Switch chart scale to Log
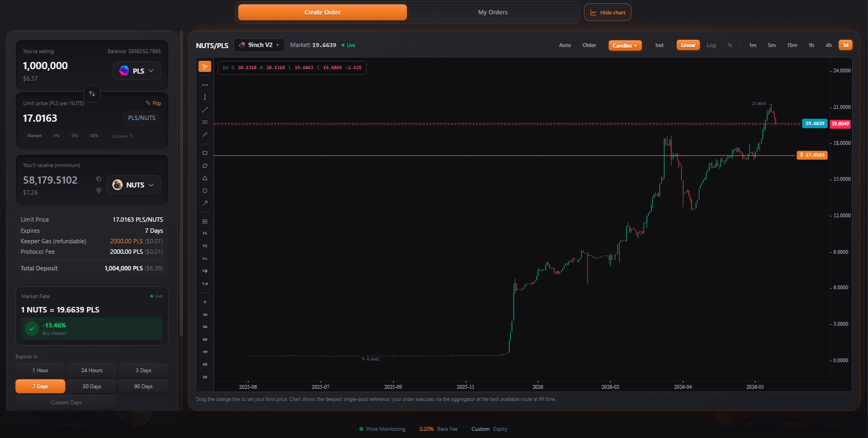Image resolution: width=868 pixels, height=438 pixels. 711,45
